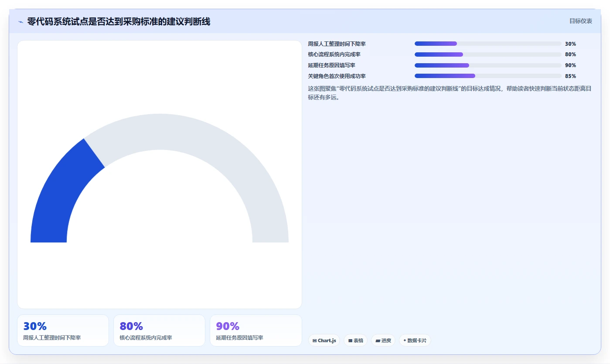The image size is (610, 364).
Task: Click the Chart.js tag chip
Action: pyautogui.click(x=324, y=340)
